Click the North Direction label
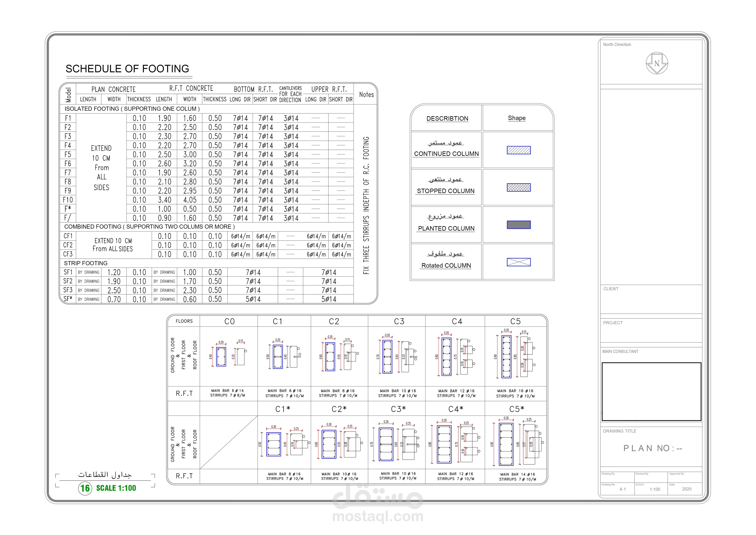The image size is (756, 535). 617,45
